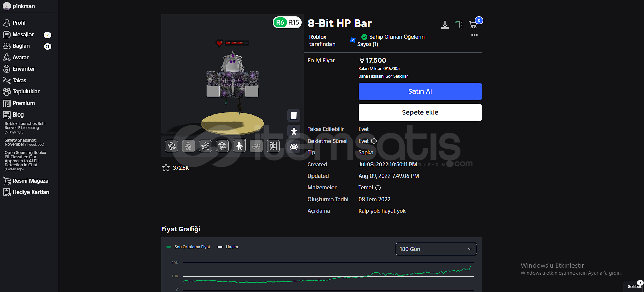Click the Blog news icon
Image resolution: width=644 pixels, height=292 pixels.
7,114
